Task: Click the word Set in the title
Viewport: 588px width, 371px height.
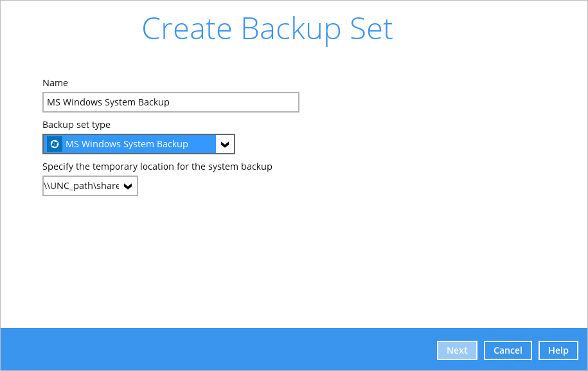Action: click(x=368, y=29)
